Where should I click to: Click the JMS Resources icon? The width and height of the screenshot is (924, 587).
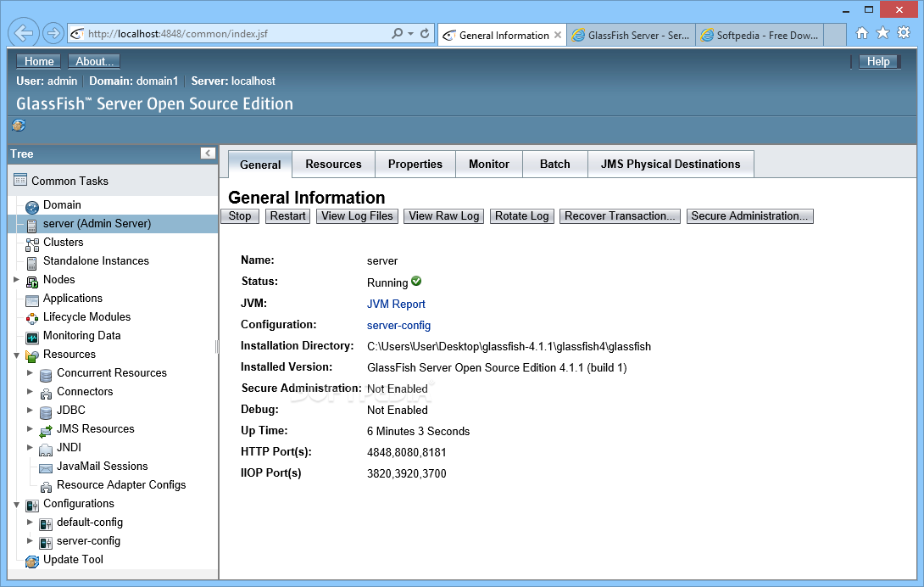click(46, 431)
